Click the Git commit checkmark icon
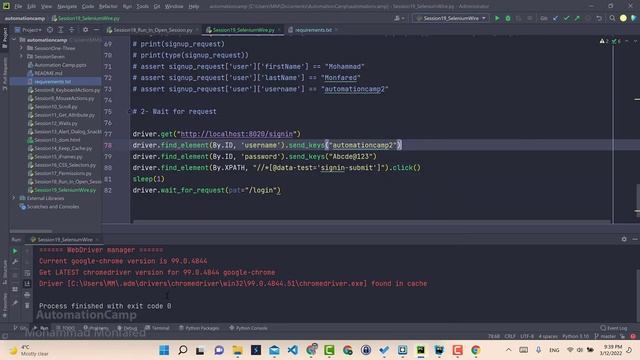 click(x=566, y=18)
